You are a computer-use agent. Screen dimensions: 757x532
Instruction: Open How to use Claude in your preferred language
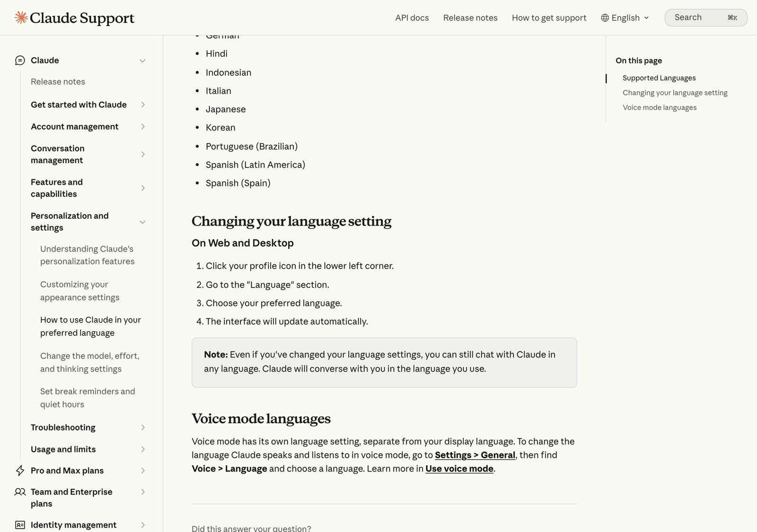tap(90, 326)
